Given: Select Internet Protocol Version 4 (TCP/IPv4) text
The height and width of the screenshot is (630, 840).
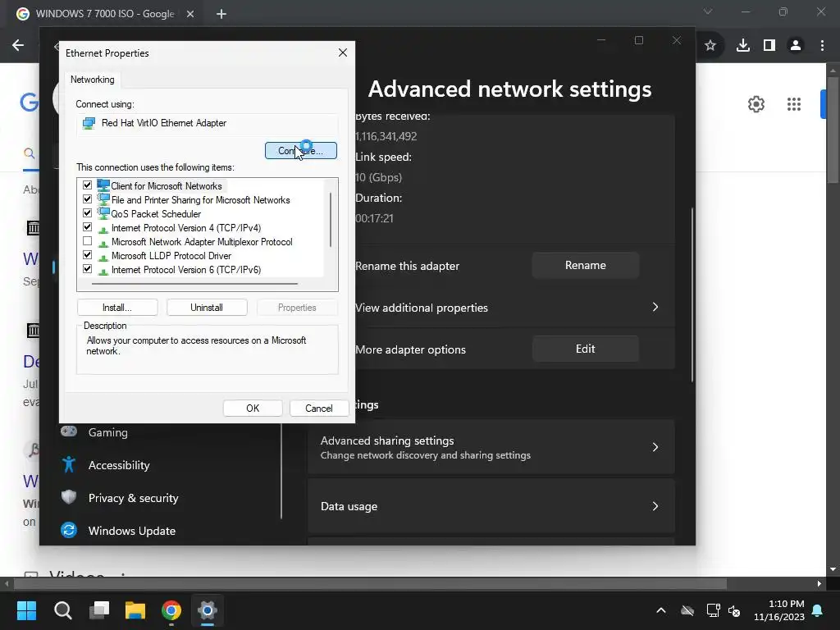Looking at the screenshot, I should pyautogui.click(x=186, y=228).
